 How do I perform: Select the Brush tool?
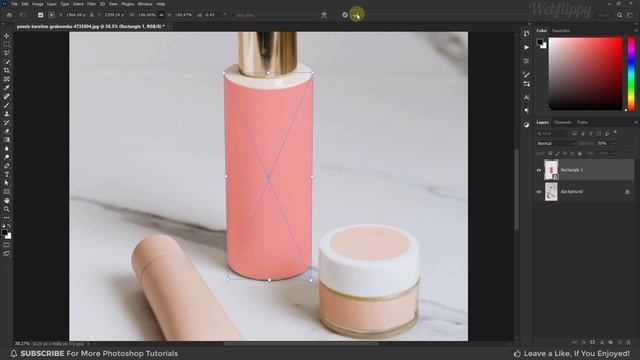point(7,105)
